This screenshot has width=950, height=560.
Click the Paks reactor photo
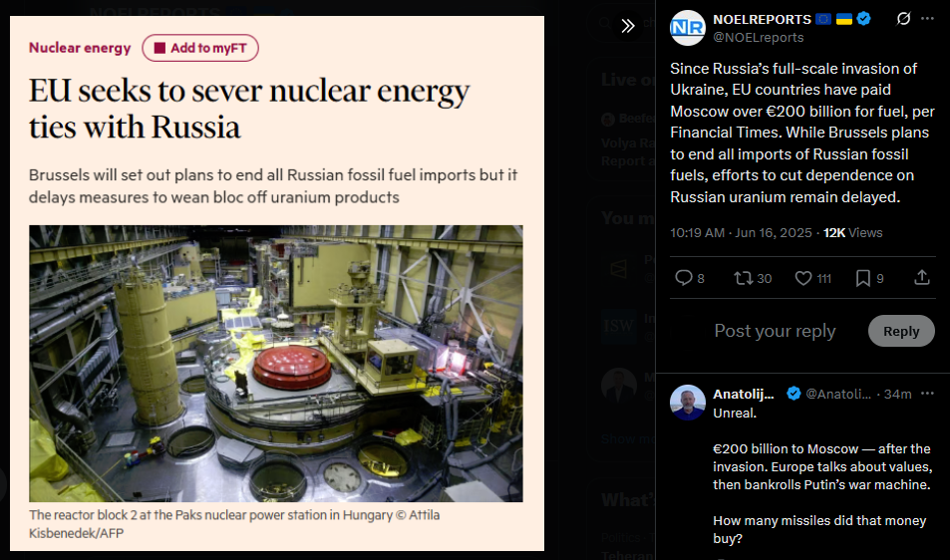coord(276,364)
